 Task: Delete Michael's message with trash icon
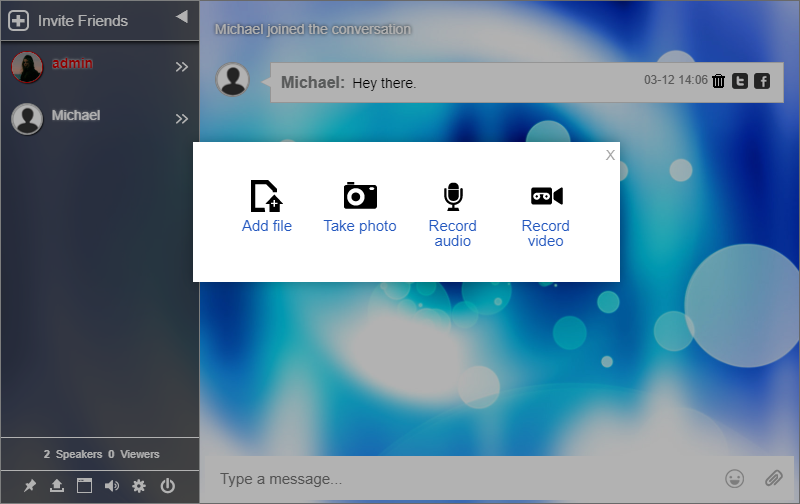tap(718, 81)
